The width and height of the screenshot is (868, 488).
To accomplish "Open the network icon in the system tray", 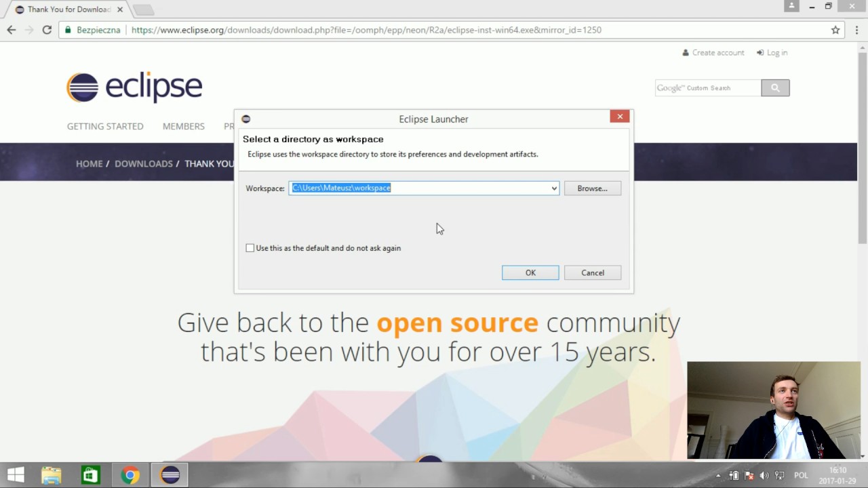I will pyautogui.click(x=779, y=476).
